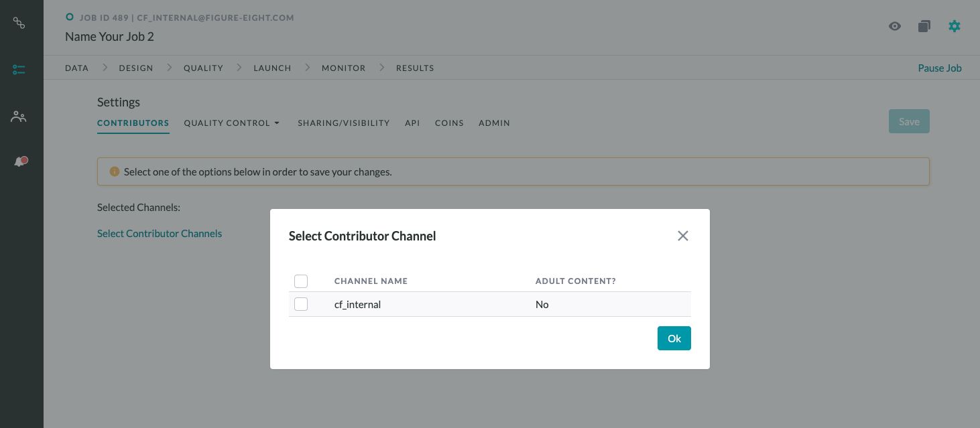Click the info icon in warning banner
The height and width of the screenshot is (428, 980).
114,171
